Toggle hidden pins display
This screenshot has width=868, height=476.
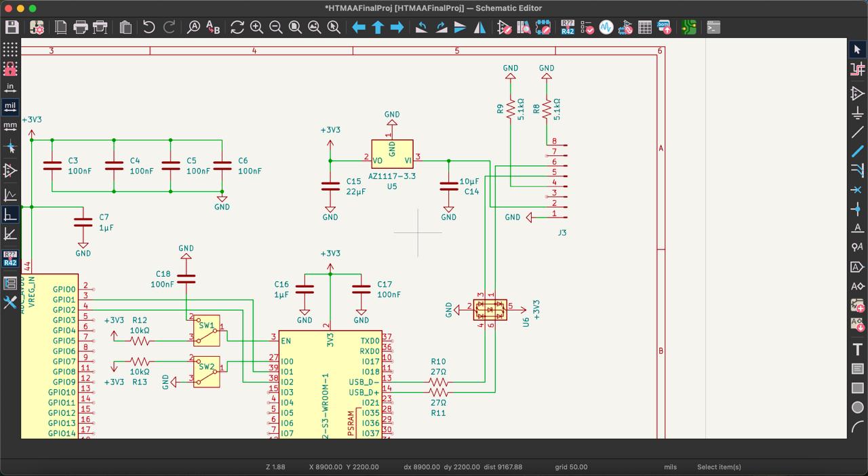pos(10,171)
